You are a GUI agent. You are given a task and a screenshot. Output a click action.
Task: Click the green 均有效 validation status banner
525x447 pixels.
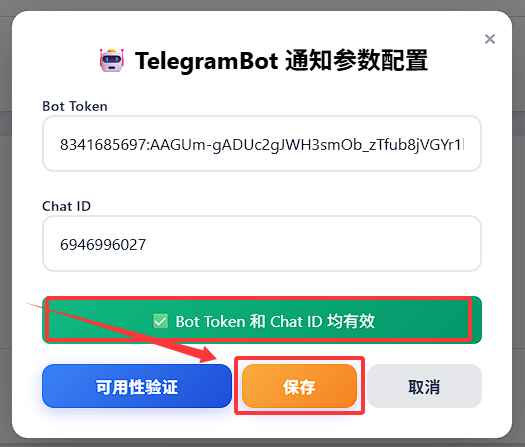point(262,320)
